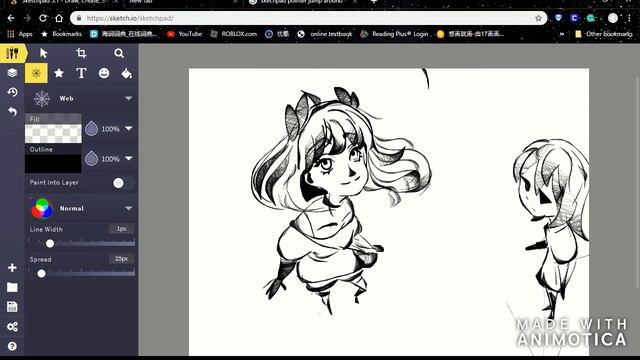Open the History panel icon
This screenshot has height=360, width=640.
(x=12, y=92)
